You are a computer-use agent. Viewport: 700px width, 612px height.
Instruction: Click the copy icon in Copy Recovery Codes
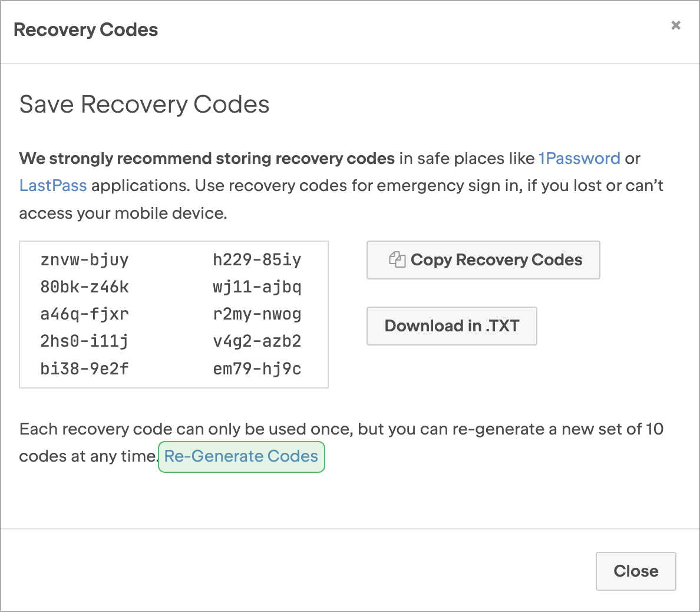397,259
